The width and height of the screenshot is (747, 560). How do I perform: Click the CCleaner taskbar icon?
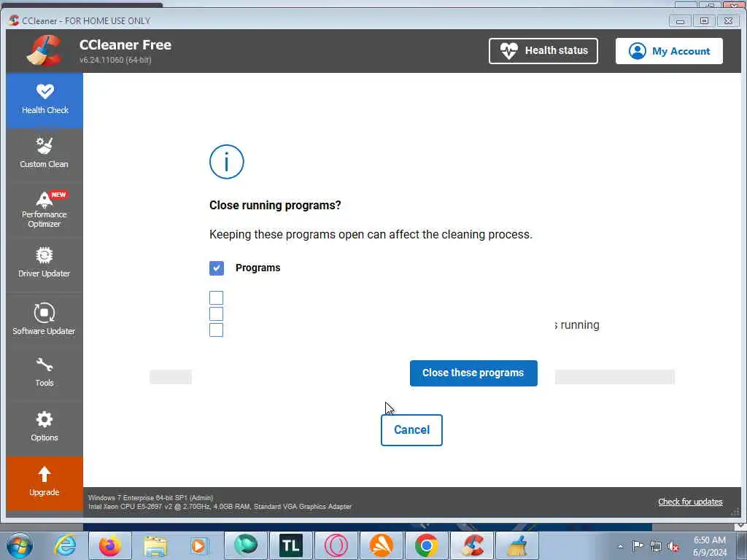click(x=472, y=545)
